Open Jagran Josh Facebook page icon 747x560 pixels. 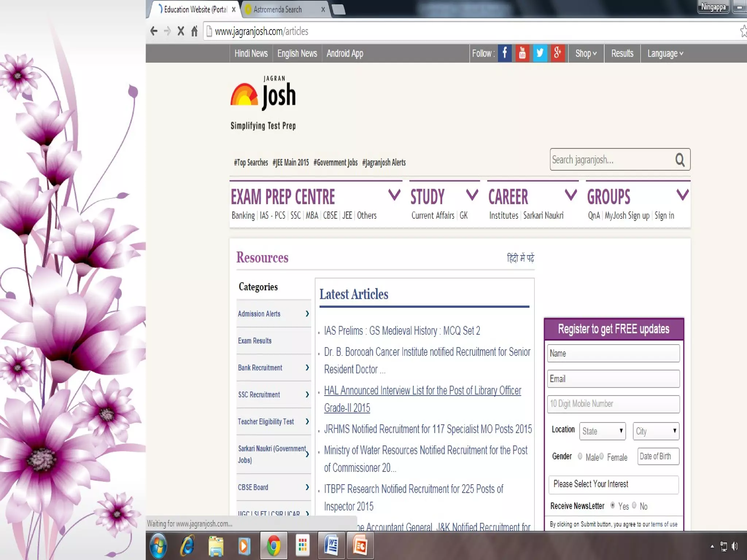pos(505,54)
